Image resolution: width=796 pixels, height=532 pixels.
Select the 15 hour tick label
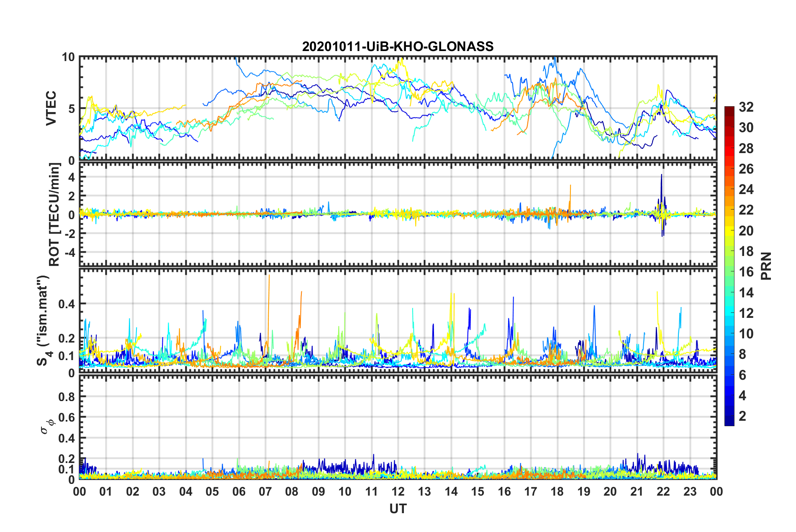(x=478, y=491)
